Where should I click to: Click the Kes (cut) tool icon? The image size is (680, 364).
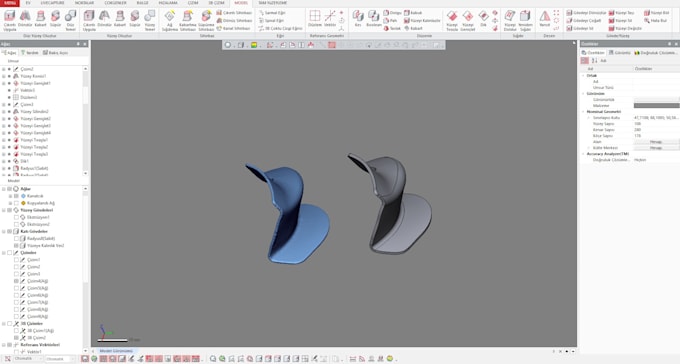(358, 19)
